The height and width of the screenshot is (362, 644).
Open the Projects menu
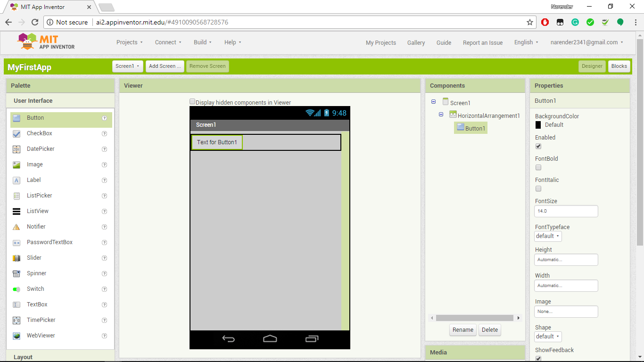[130, 42]
